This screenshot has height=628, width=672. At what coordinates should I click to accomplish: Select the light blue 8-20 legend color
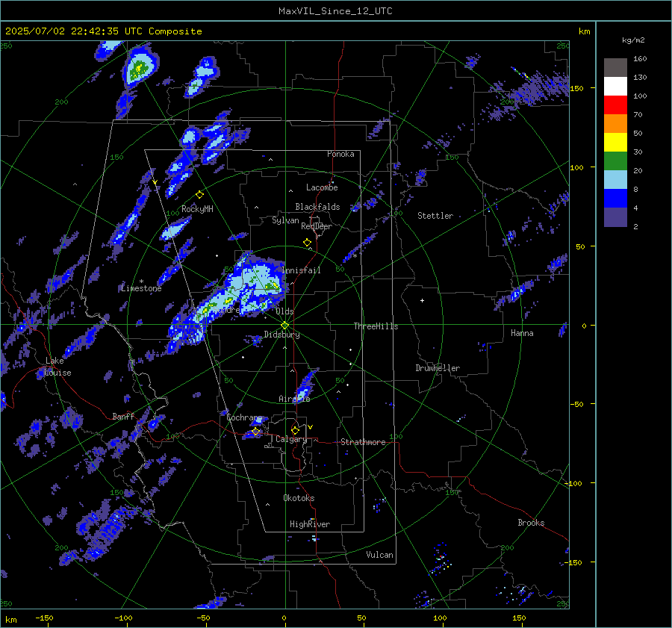[615, 180]
